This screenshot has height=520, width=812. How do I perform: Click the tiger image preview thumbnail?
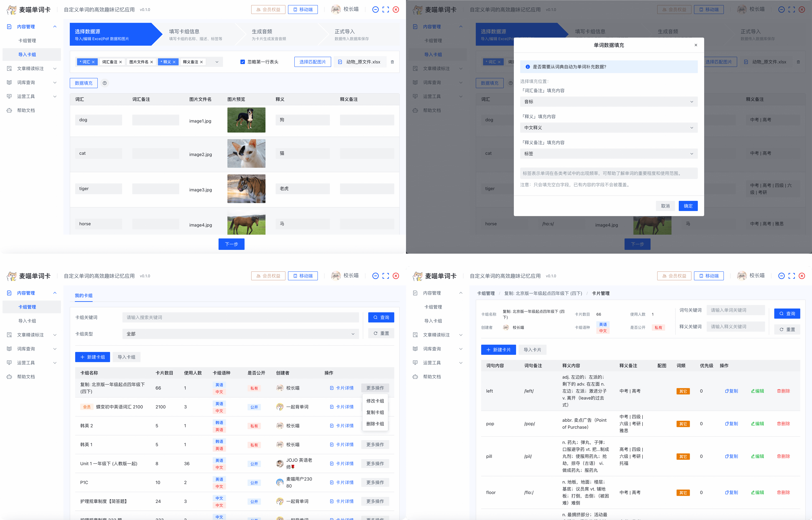[246, 189]
